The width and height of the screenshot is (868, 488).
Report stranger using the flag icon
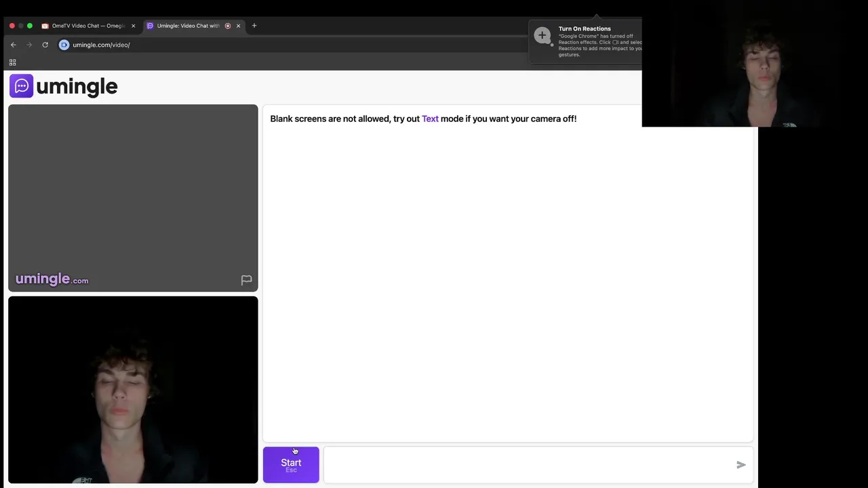point(246,280)
